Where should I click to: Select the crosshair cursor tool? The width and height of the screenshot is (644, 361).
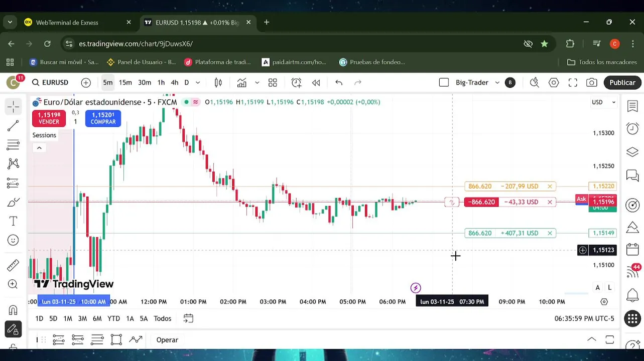13,106
